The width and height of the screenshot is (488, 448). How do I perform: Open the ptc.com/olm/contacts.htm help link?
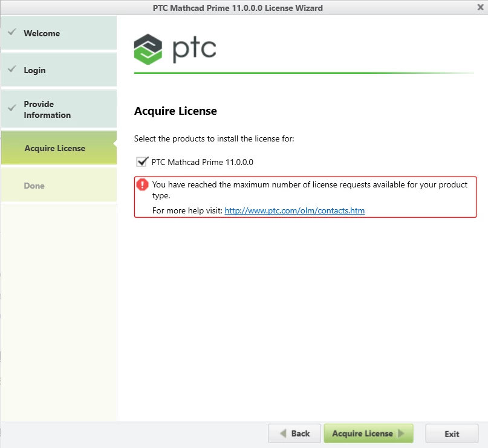pos(294,210)
